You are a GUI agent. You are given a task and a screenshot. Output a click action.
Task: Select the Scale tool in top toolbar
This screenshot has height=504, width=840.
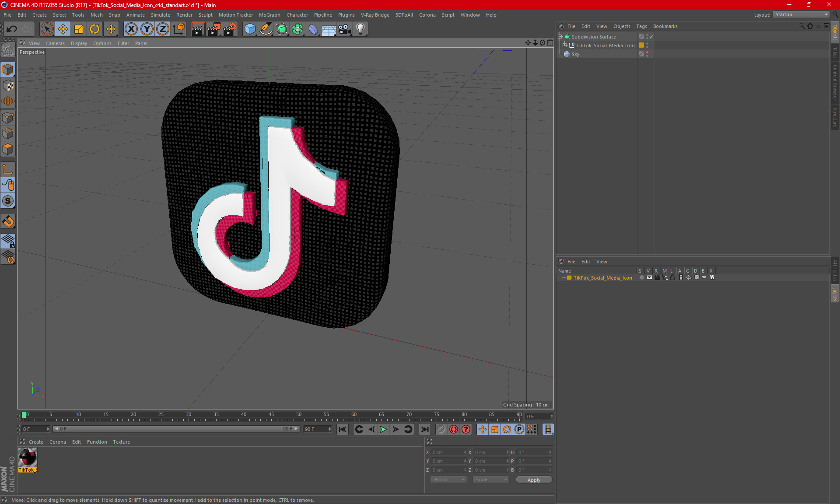pyautogui.click(x=79, y=29)
